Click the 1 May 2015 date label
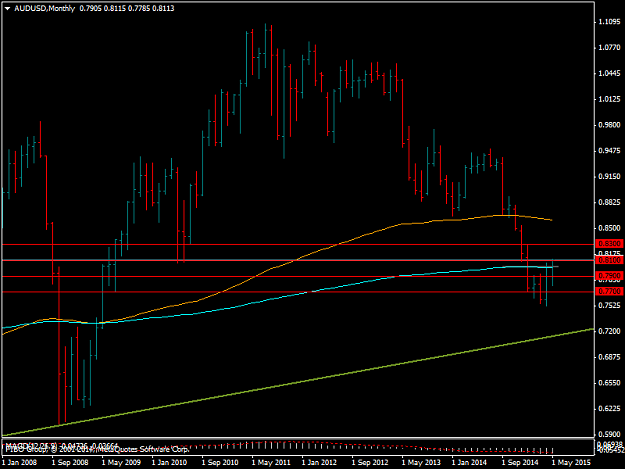The width and height of the screenshot is (625, 469). (x=571, y=463)
